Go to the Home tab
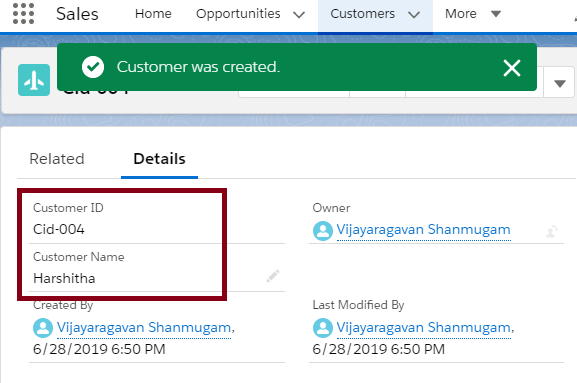The height and width of the screenshot is (383, 577). (153, 14)
